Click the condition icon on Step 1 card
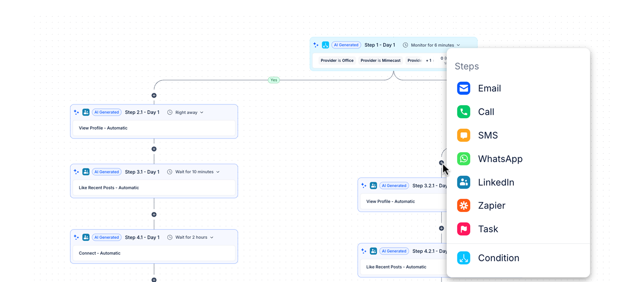The width and height of the screenshot is (644, 282). click(x=325, y=45)
